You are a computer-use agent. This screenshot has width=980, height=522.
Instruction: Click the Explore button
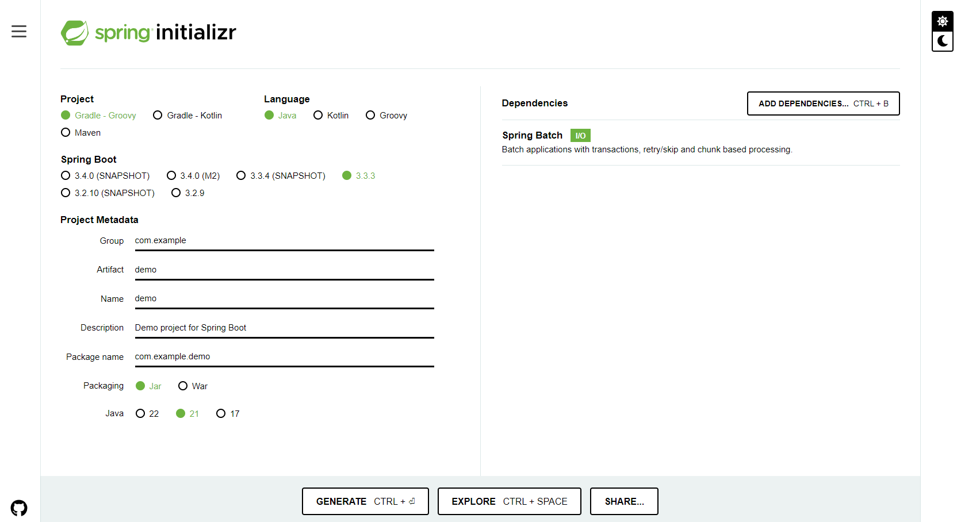tap(510, 501)
